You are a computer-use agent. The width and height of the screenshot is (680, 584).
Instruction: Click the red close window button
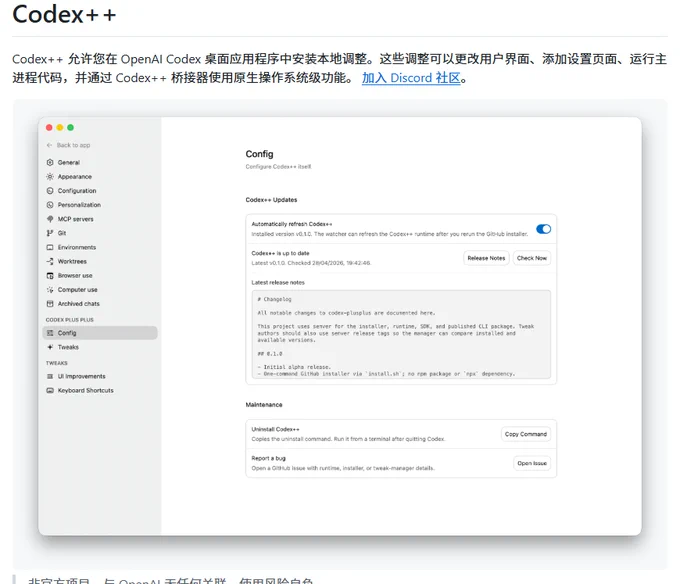tap(49, 127)
